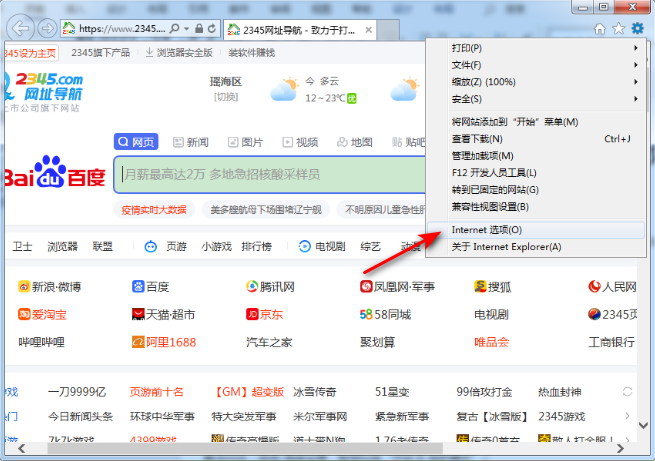Select the 2345网址导航 browser tab

point(300,30)
